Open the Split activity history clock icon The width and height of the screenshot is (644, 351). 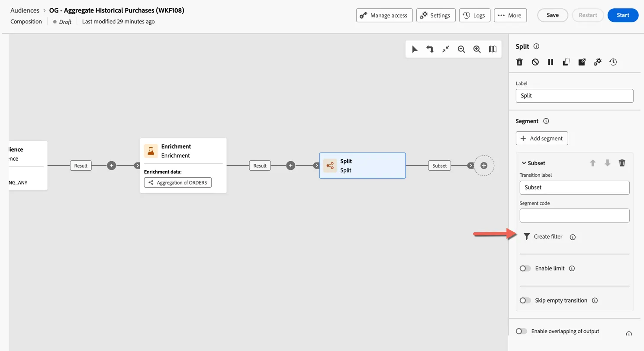pyautogui.click(x=613, y=62)
